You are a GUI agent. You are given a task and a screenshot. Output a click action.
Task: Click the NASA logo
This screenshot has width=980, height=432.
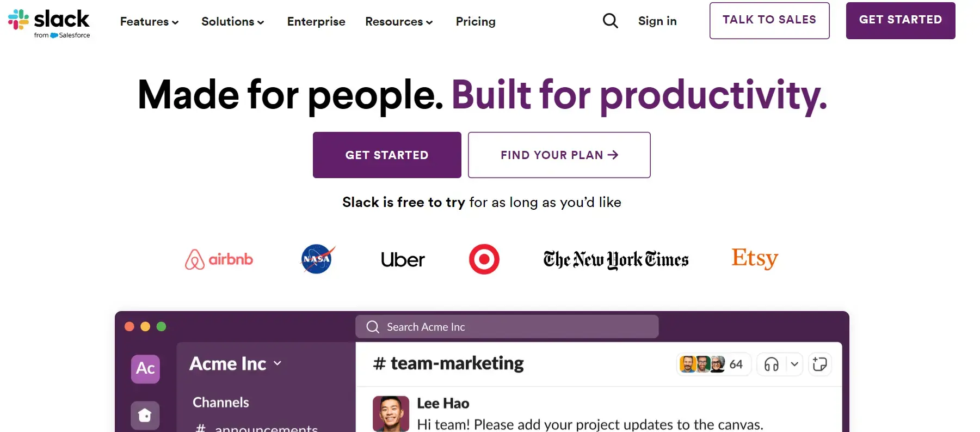point(316,259)
